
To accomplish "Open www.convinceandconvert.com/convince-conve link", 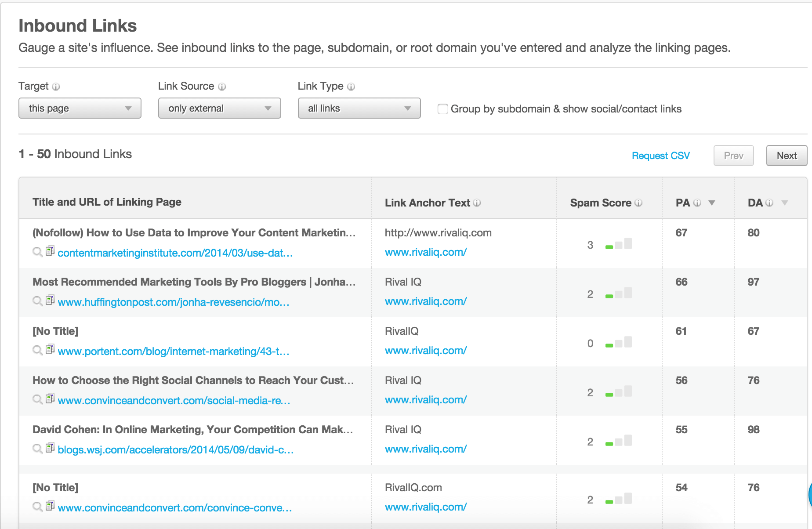I will (x=175, y=508).
